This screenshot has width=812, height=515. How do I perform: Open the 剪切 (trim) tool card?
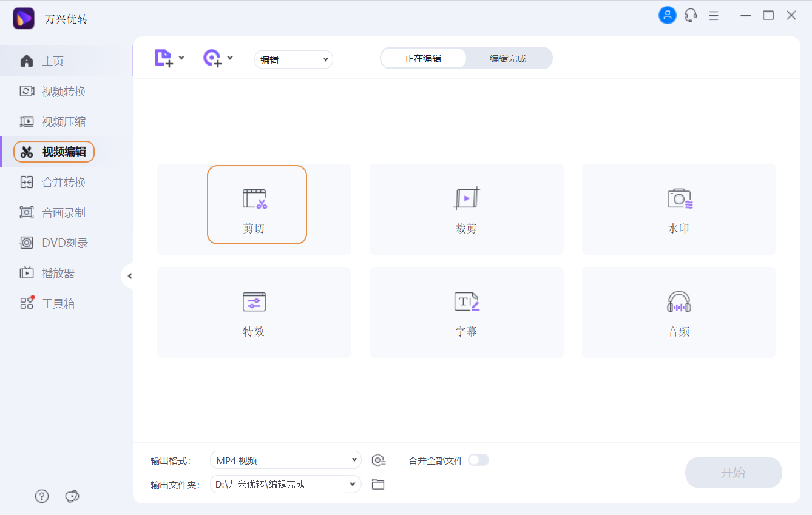254,209
